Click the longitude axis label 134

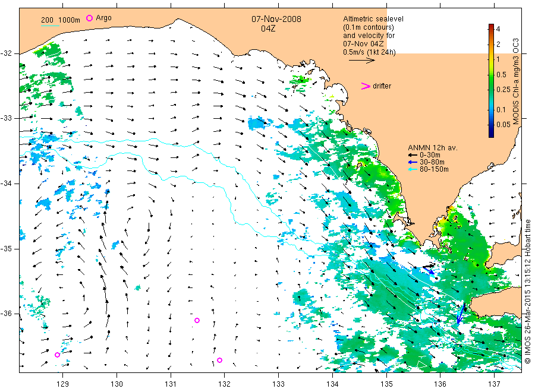tap(332, 384)
